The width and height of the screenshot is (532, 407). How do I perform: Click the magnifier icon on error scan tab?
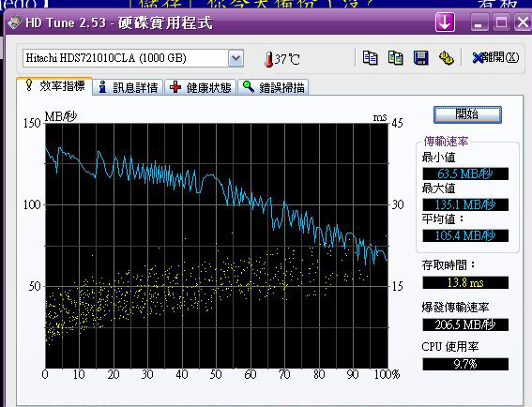click(x=249, y=87)
